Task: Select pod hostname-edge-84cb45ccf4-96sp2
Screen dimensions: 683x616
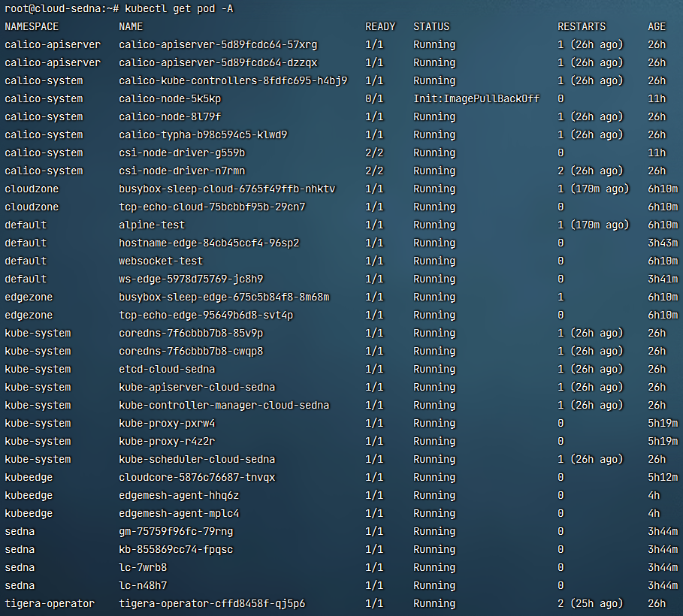Action: 209,243
